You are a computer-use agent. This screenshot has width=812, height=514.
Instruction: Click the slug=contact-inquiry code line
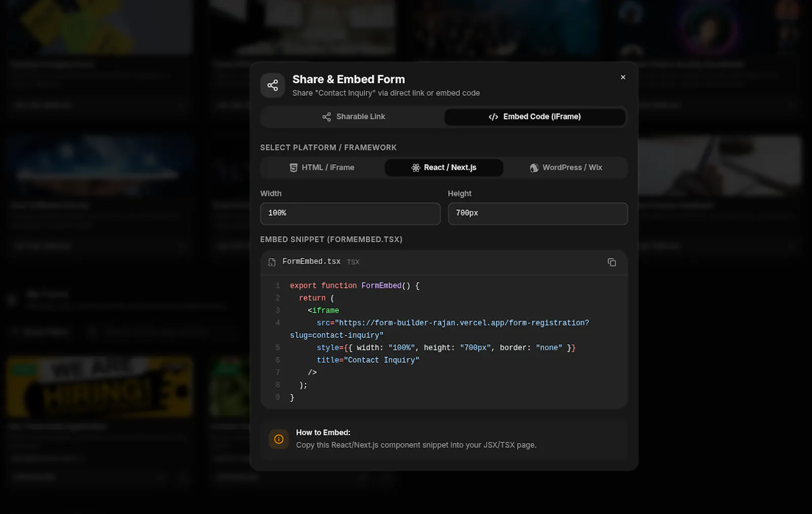[x=336, y=335]
